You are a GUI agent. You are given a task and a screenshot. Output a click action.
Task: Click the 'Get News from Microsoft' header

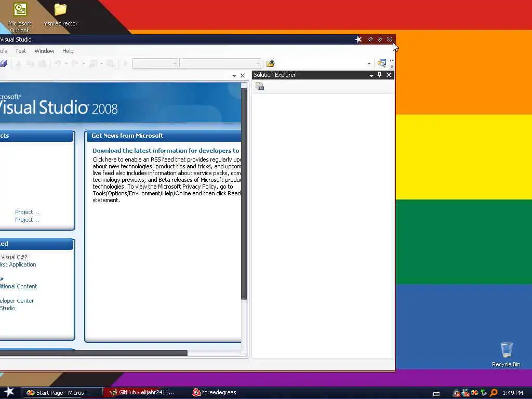pos(127,136)
